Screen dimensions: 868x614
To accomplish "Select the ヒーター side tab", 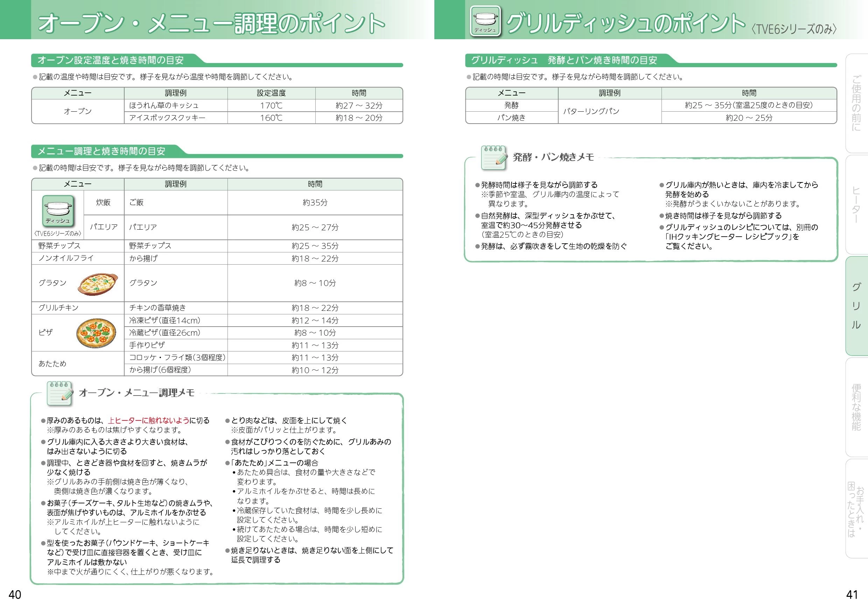I will point(856,204).
